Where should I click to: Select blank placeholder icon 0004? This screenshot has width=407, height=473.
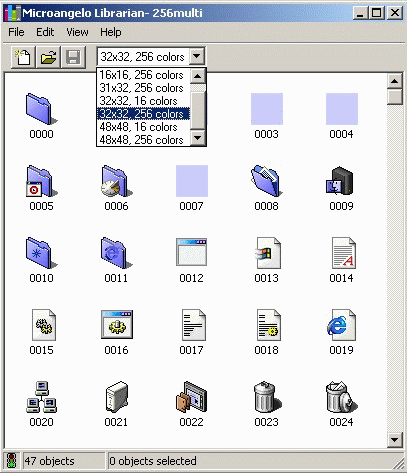pyautogui.click(x=342, y=109)
